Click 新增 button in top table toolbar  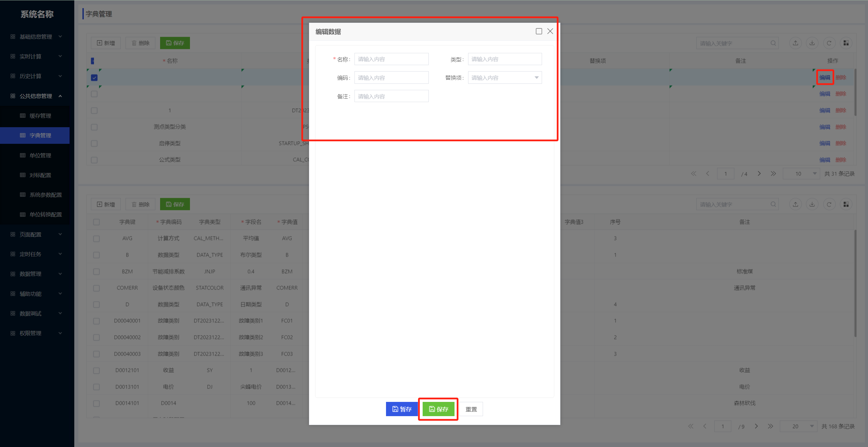106,43
